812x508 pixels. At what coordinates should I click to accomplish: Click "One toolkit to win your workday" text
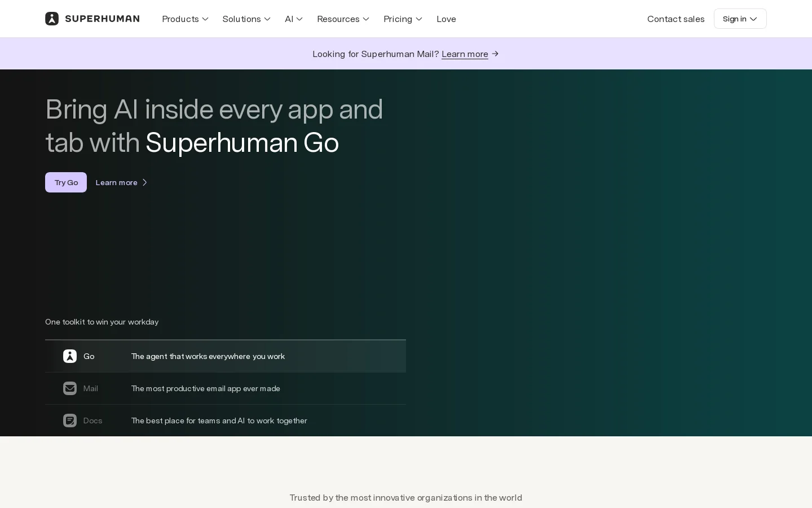point(102,322)
